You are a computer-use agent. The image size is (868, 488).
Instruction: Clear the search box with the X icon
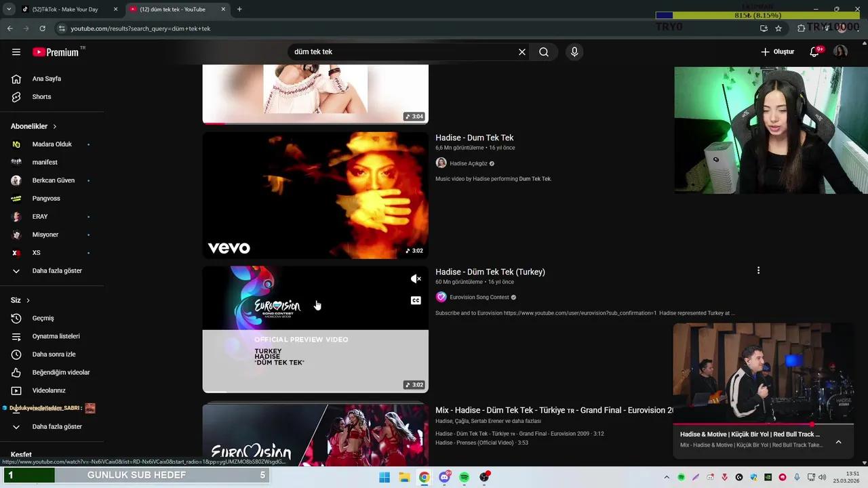(522, 52)
